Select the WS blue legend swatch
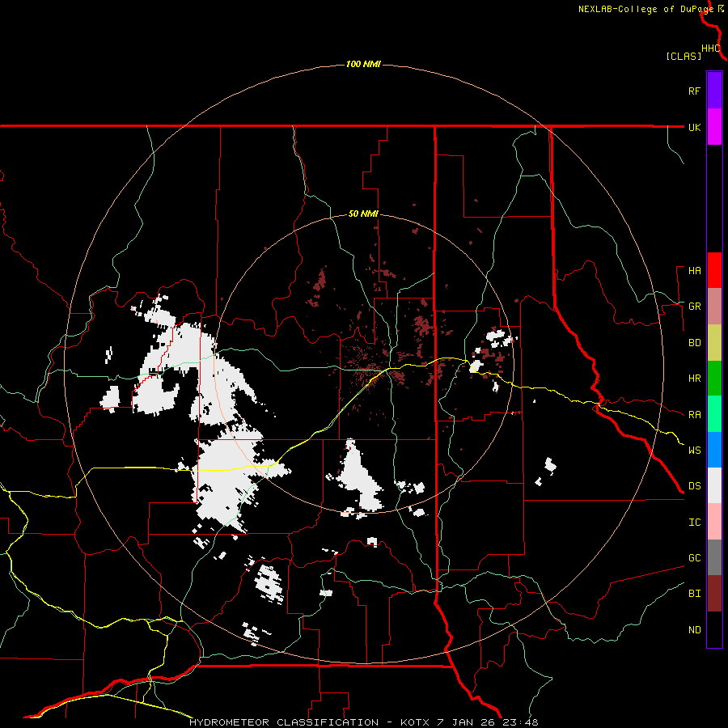Viewport: 728px width, 728px height. point(714,450)
